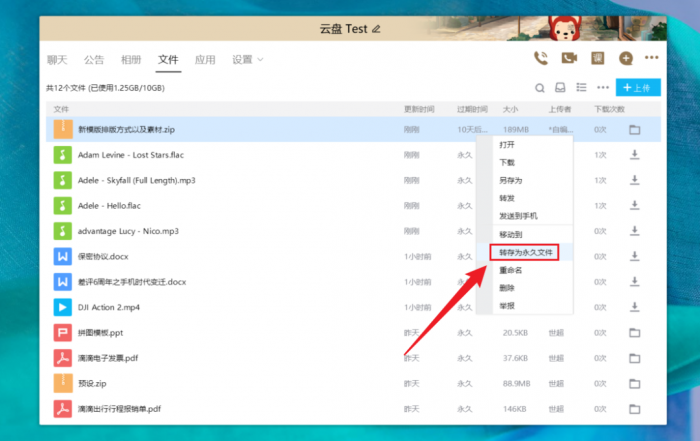700x441 pixels.
Task: Open the three-dot menu beside upload button
Action: click(x=603, y=88)
